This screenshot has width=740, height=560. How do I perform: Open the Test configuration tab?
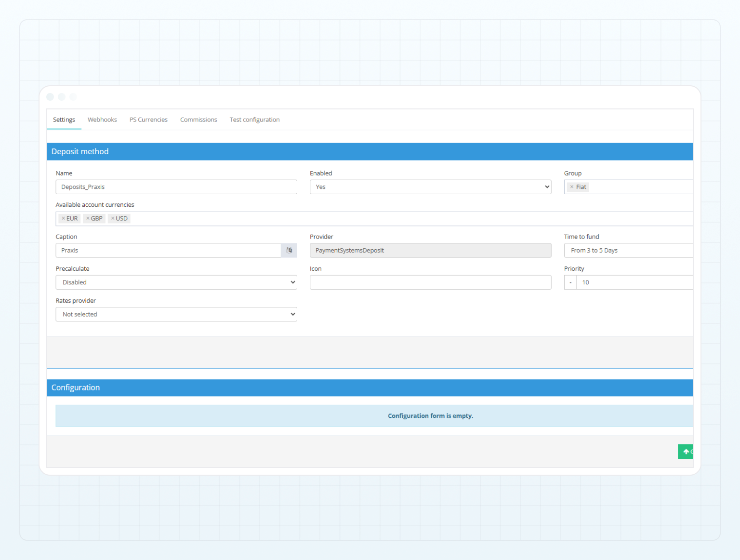click(254, 120)
